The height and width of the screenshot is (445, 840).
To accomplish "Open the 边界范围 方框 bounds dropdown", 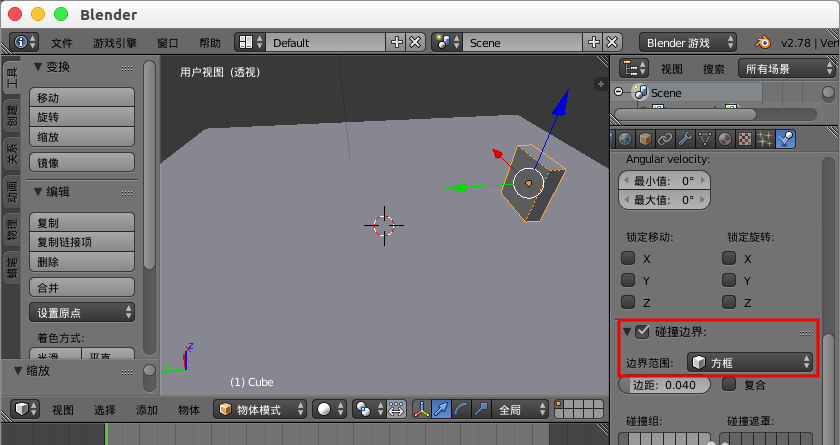I will coord(749,363).
